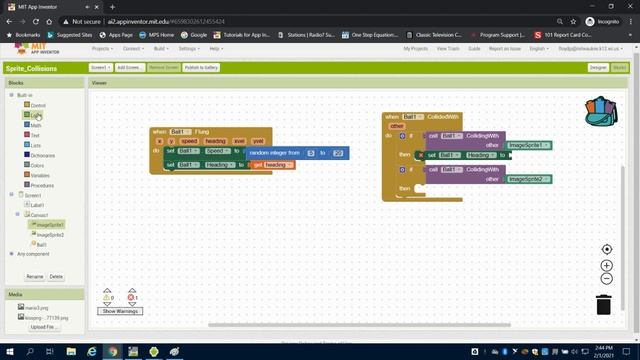Click the warning triangle counter icon
The height and width of the screenshot is (360, 640).
[107, 298]
